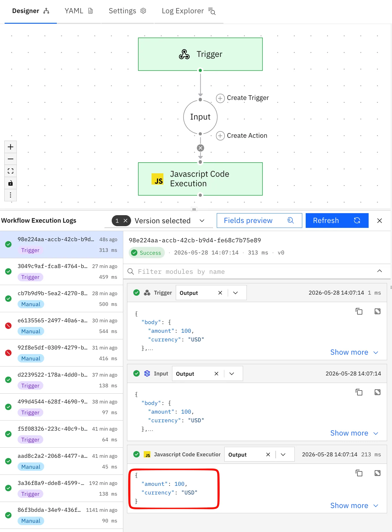Screen dimensions: 392x532
Task: Select failed log entry 92f8e5df-0309-4279
Action: point(61,353)
